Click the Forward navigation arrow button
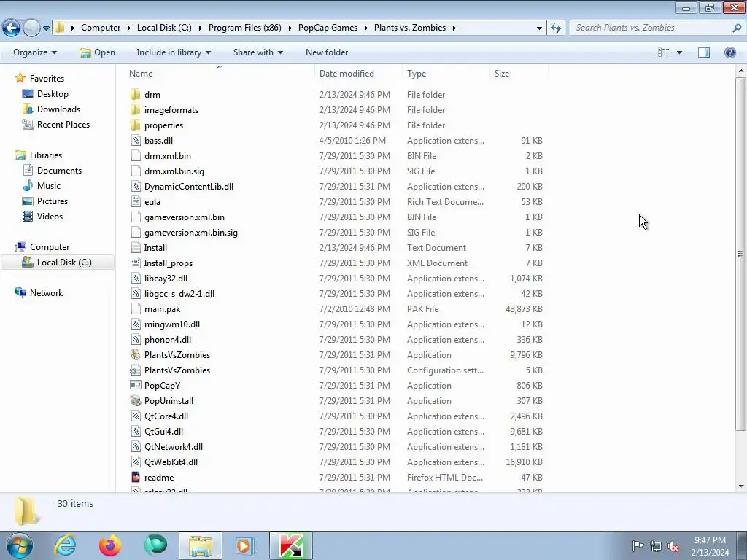This screenshot has height=560, width=747. click(x=31, y=28)
